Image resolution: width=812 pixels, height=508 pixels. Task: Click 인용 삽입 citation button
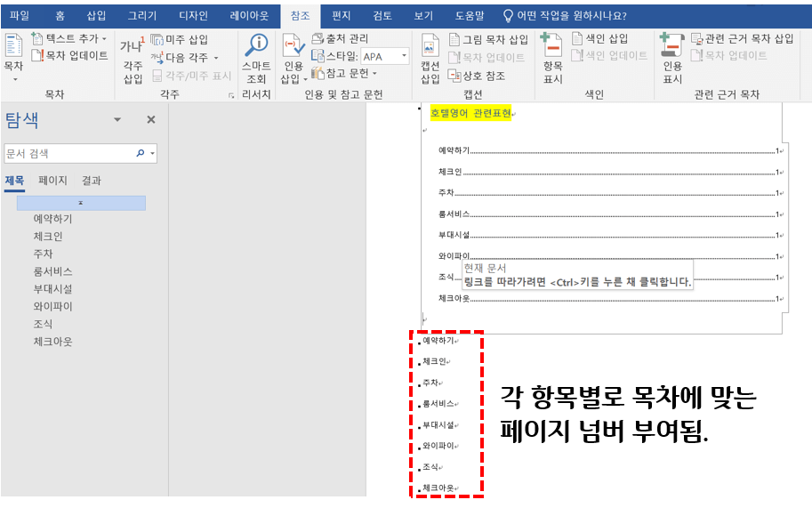click(x=293, y=58)
